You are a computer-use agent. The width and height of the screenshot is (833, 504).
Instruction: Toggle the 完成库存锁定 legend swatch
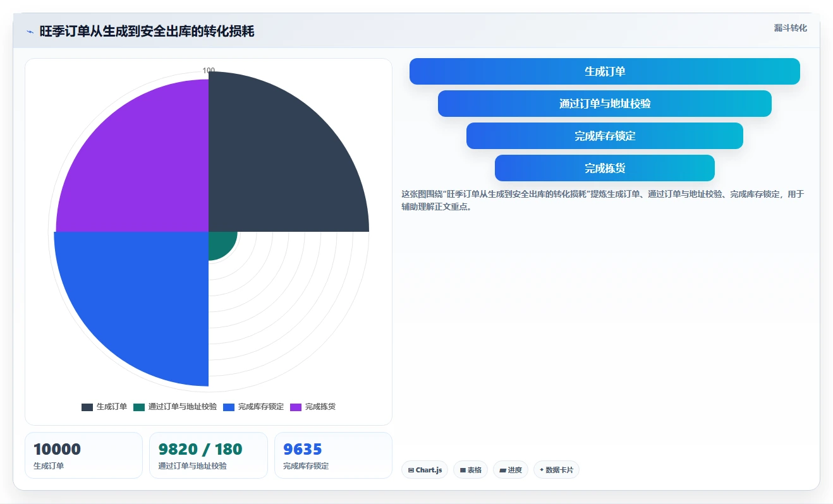(229, 407)
